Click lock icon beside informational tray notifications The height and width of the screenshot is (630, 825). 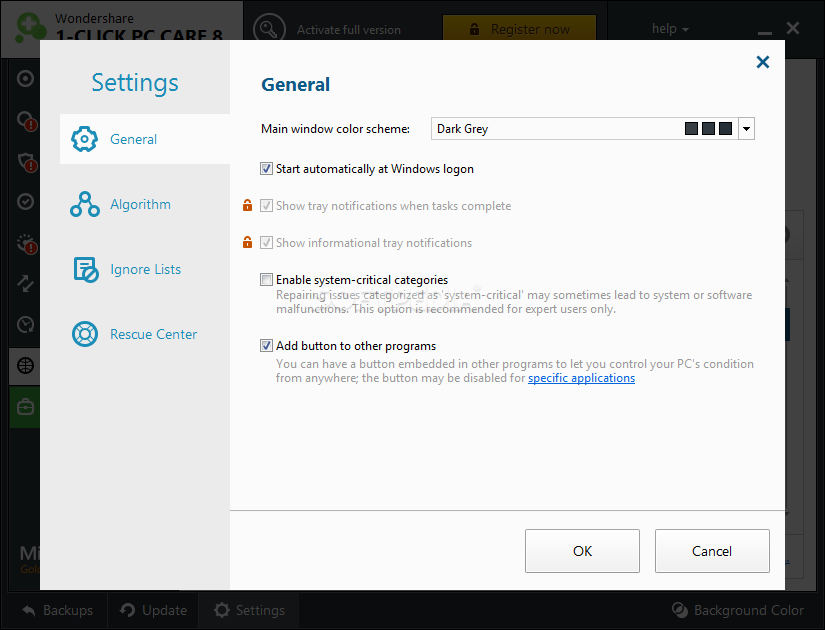[x=247, y=242]
